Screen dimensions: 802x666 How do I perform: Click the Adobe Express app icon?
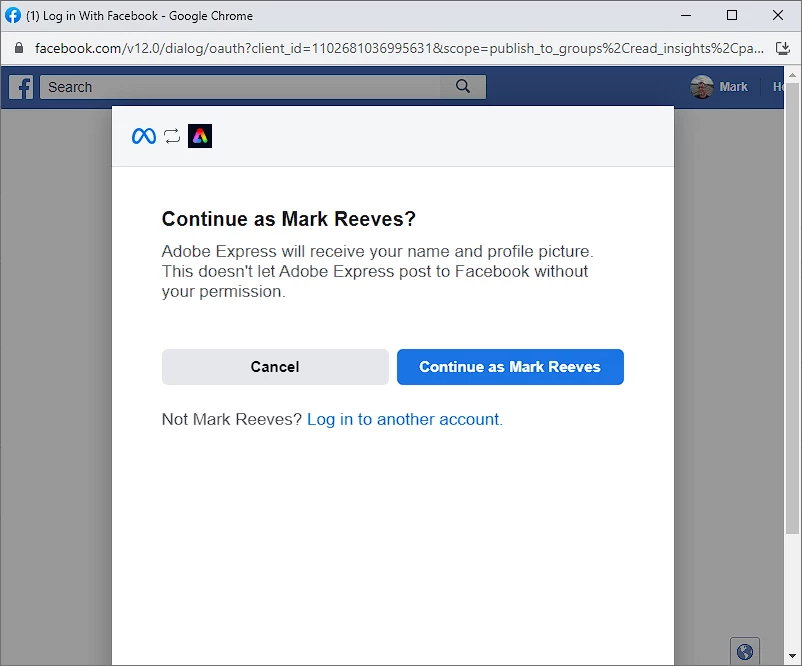200,136
